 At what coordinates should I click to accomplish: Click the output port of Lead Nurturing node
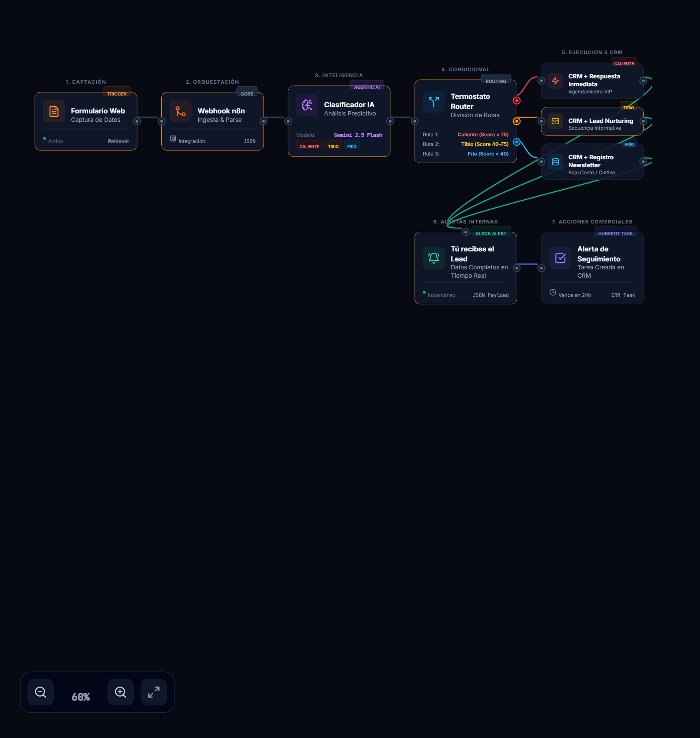point(643,121)
